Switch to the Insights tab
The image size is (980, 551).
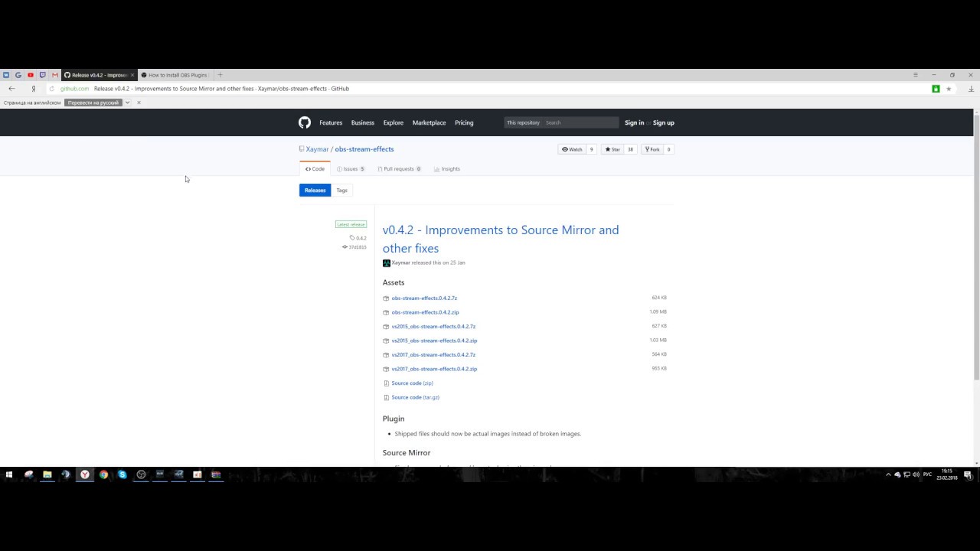tap(447, 169)
